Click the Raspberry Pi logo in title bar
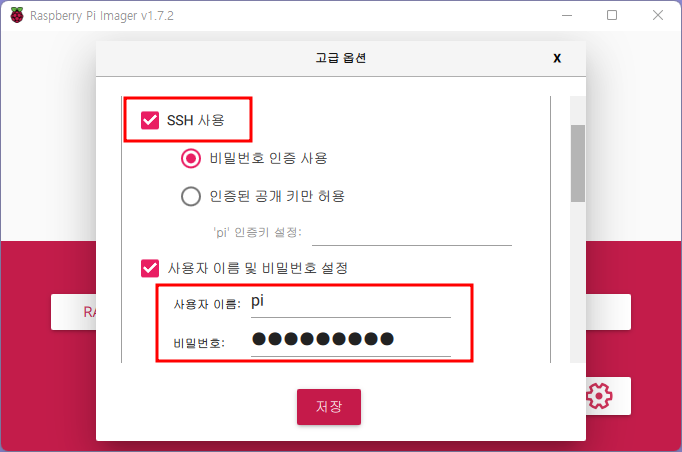 [17, 16]
